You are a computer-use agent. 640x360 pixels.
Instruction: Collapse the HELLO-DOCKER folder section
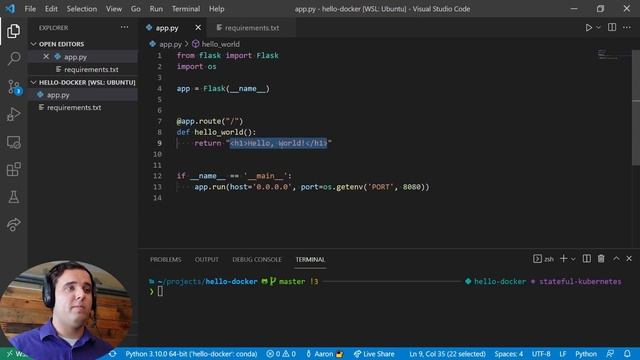coord(83,82)
